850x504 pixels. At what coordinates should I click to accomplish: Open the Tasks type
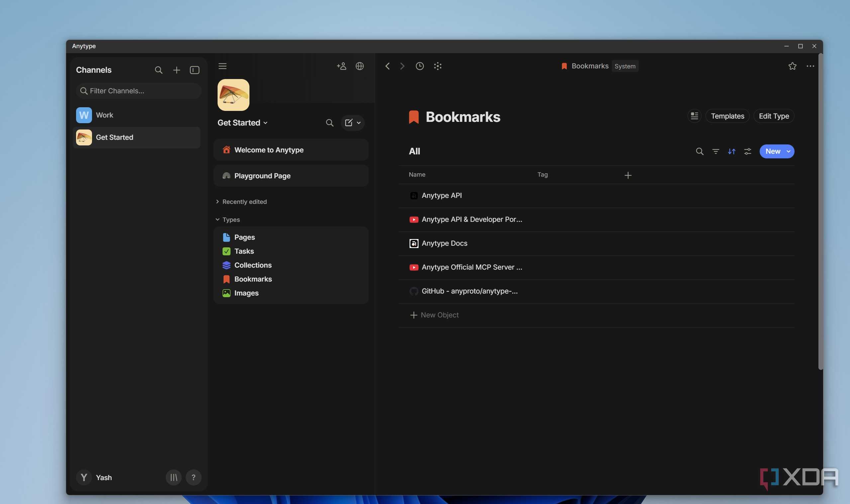(291, 251)
